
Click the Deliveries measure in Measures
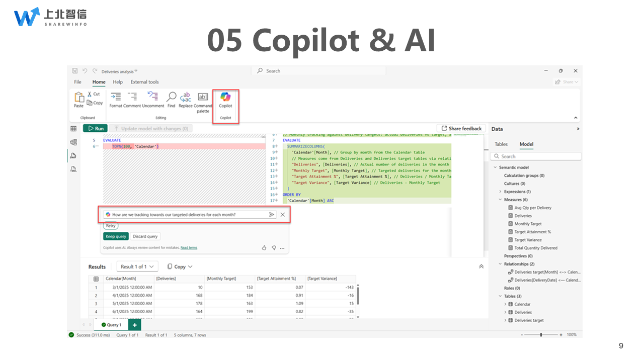click(523, 216)
